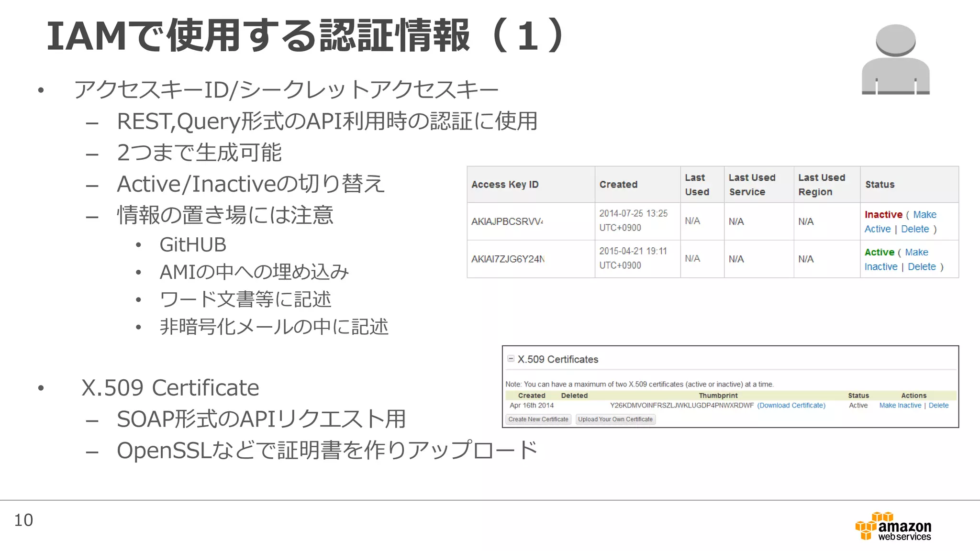Click the X.509 Certificates panel title

(x=557, y=359)
